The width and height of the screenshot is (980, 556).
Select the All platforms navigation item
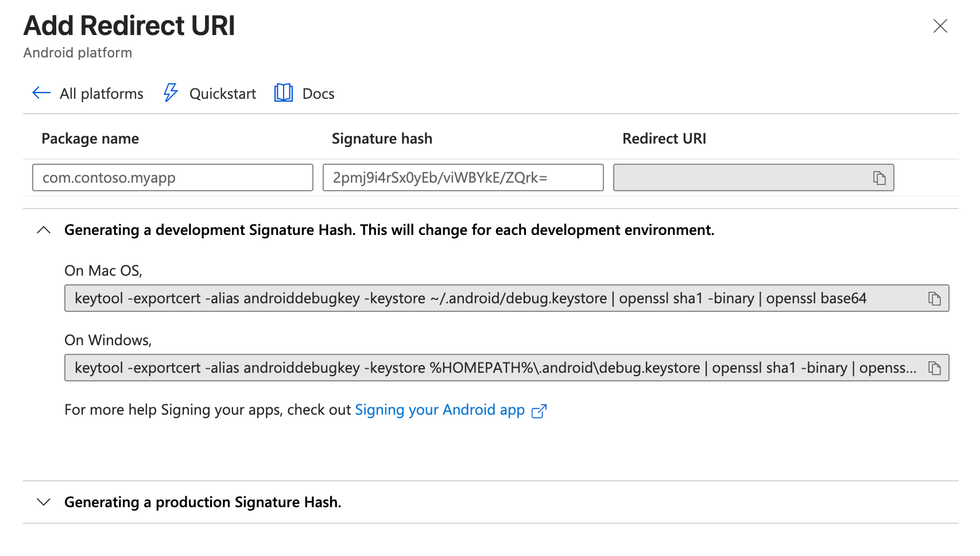(101, 93)
